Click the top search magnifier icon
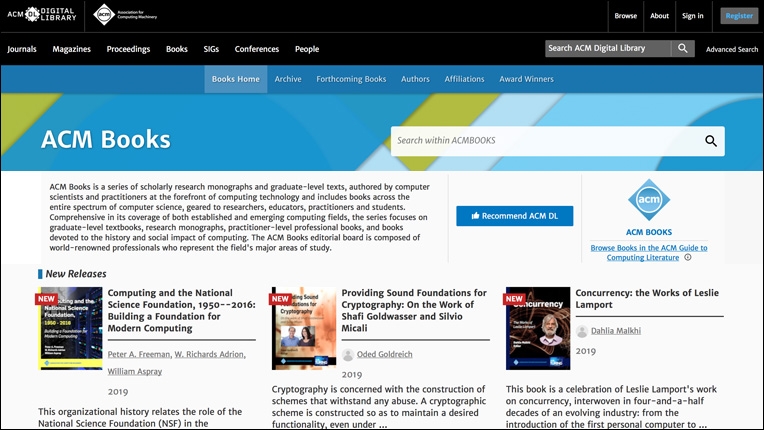Screen dimensions: 764x430 (x=683, y=48)
